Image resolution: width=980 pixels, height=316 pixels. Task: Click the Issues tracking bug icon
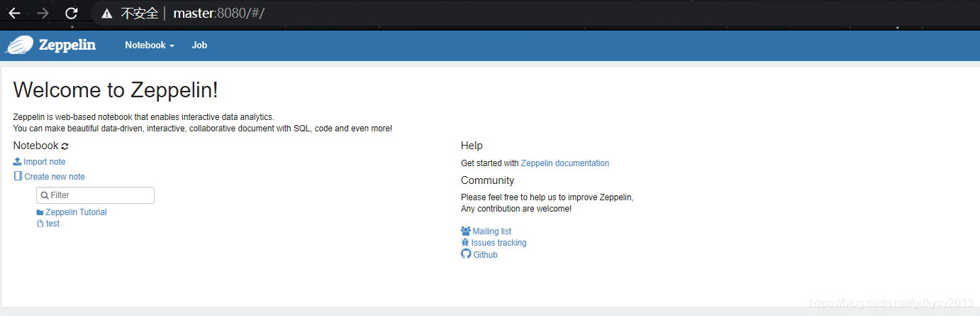click(x=465, y=242)
